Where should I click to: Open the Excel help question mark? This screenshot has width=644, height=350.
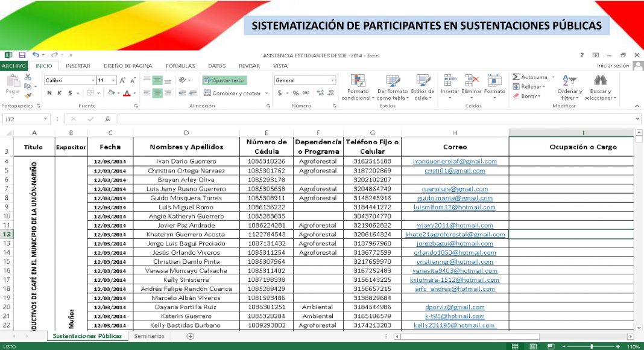[581, 55]
